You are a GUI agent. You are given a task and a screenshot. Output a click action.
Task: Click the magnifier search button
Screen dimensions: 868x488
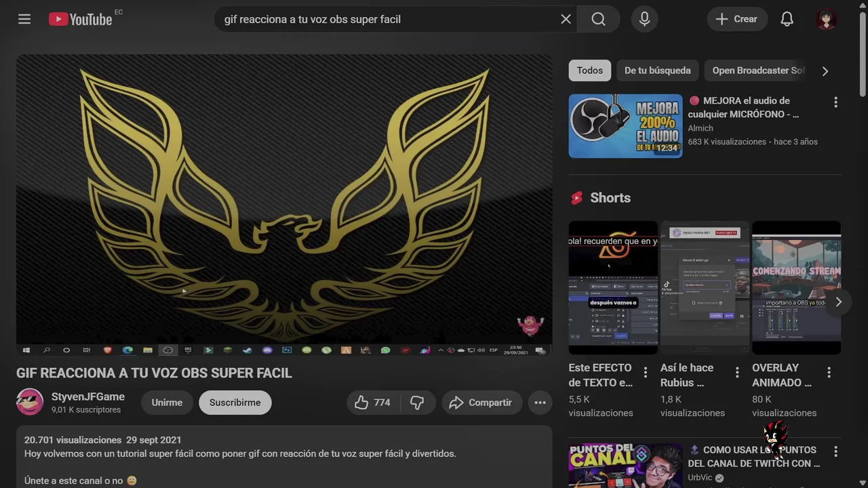pos(598,19)
